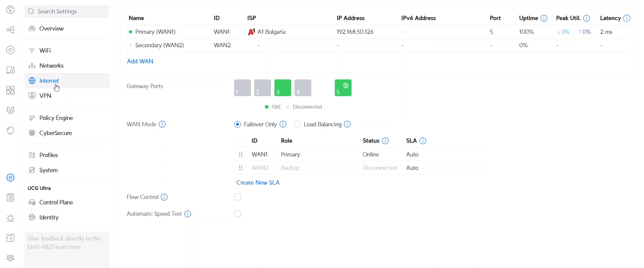Click the Create New SLA link
This screenshot has height=268, width=644.
[x=258, y=183]
